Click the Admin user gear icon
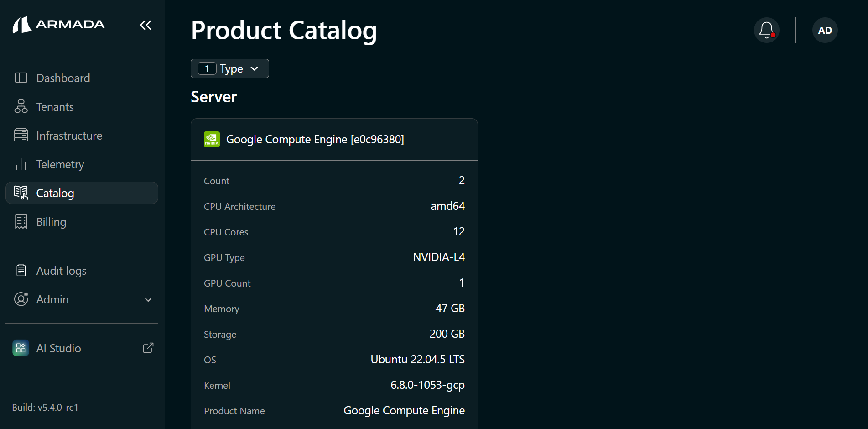 point(21,299)
